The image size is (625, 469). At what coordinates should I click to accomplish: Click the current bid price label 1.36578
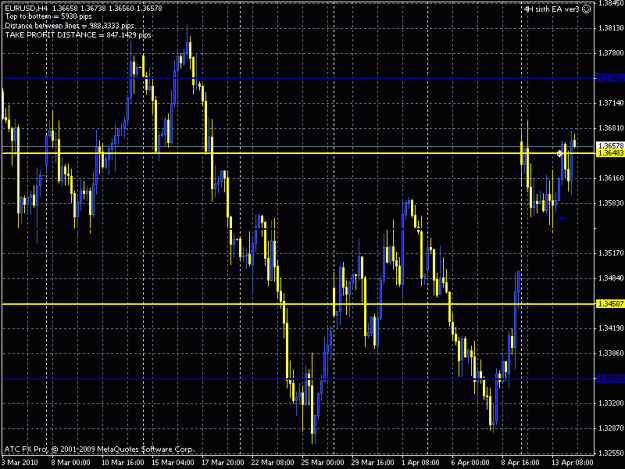pos(610,146)
